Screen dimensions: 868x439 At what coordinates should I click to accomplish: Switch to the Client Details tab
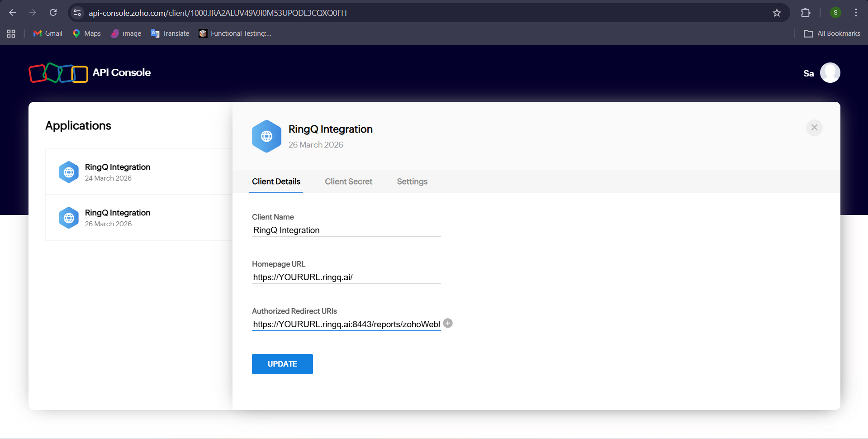point(276,181)
